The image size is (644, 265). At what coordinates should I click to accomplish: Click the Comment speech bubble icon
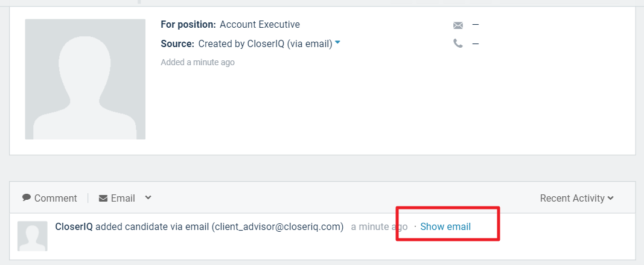pos(27,197)
